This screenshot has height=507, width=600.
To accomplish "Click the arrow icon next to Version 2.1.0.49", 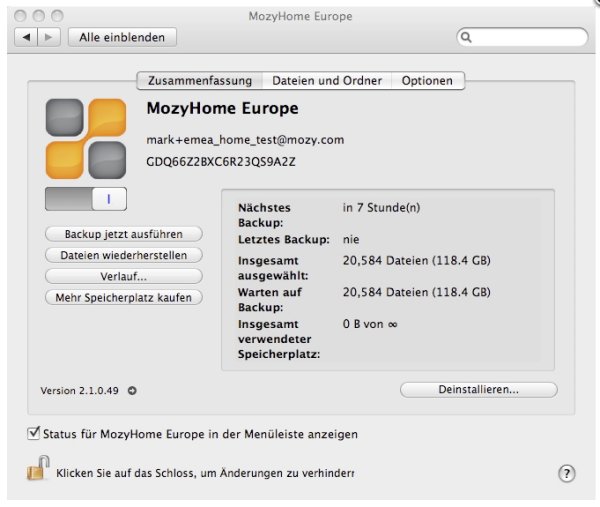I will [132, 391].
